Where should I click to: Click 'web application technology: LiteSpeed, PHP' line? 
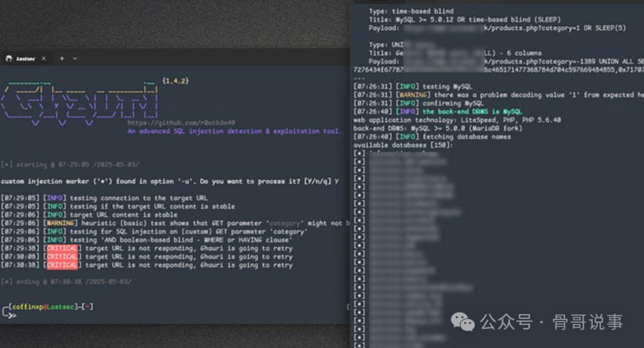pyautogui.click(x=457, y=120)
